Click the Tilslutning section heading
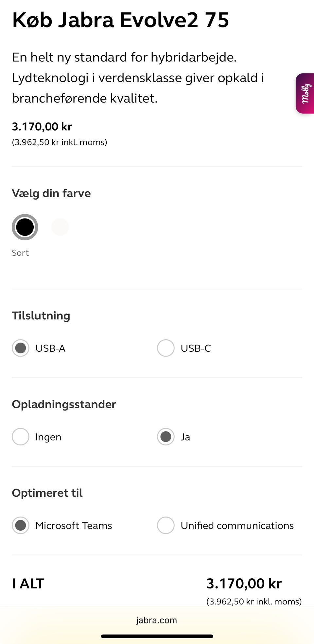 pos(41,315)
